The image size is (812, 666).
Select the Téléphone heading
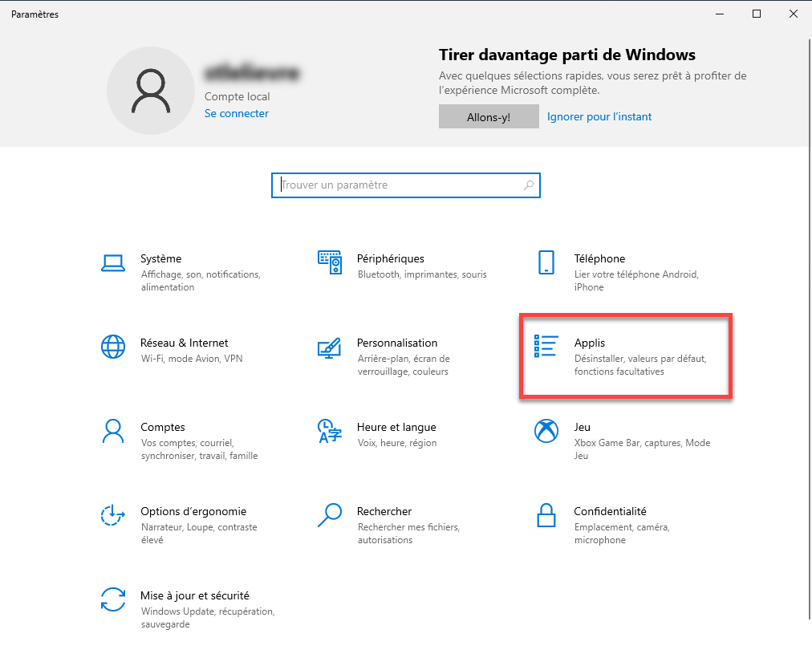tap(599, 258)
